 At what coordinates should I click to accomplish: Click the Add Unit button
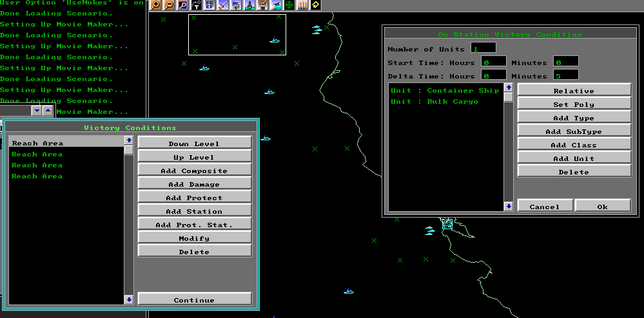[574, 158]
